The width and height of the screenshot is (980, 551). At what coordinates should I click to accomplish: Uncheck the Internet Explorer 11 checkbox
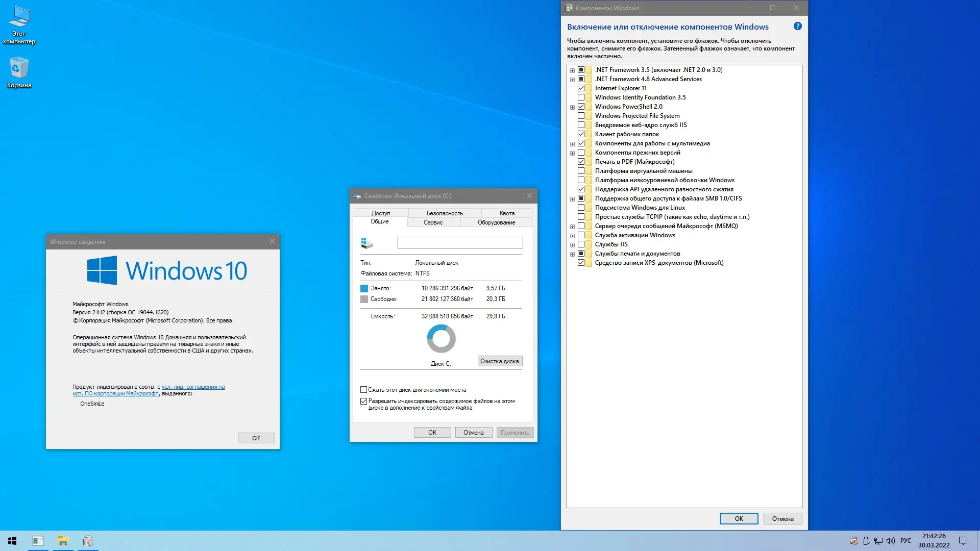click(581, 88)
